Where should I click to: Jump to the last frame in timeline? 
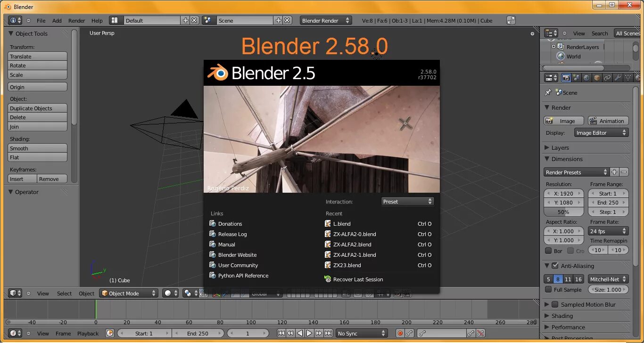pyautogui.click(x=328, y=333)
